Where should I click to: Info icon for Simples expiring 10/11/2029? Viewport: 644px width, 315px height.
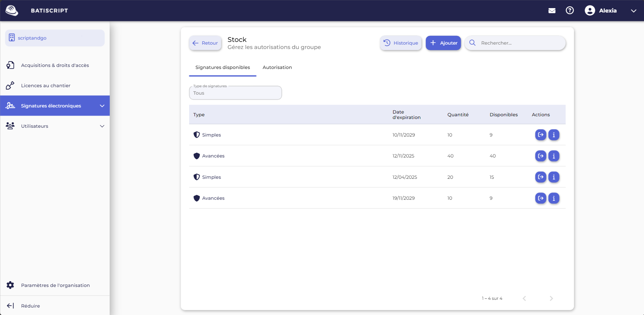click(x=554, y=135)
